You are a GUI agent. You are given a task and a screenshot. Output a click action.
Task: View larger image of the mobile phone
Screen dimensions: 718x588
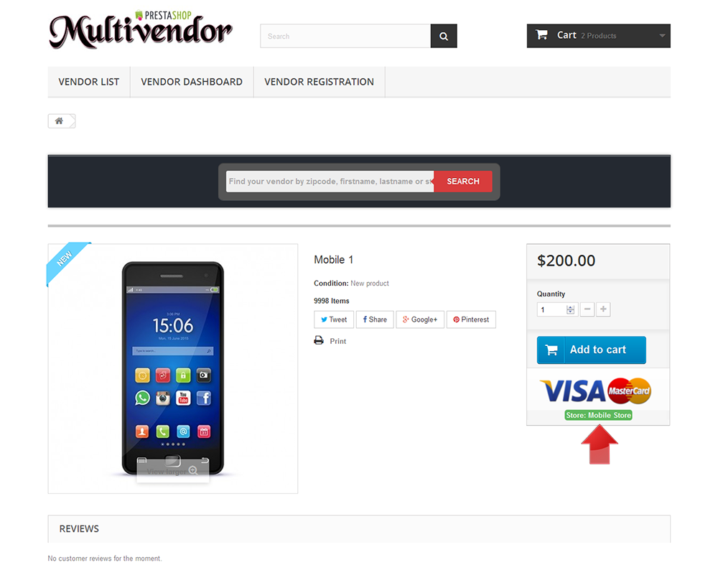click(172, 471)
